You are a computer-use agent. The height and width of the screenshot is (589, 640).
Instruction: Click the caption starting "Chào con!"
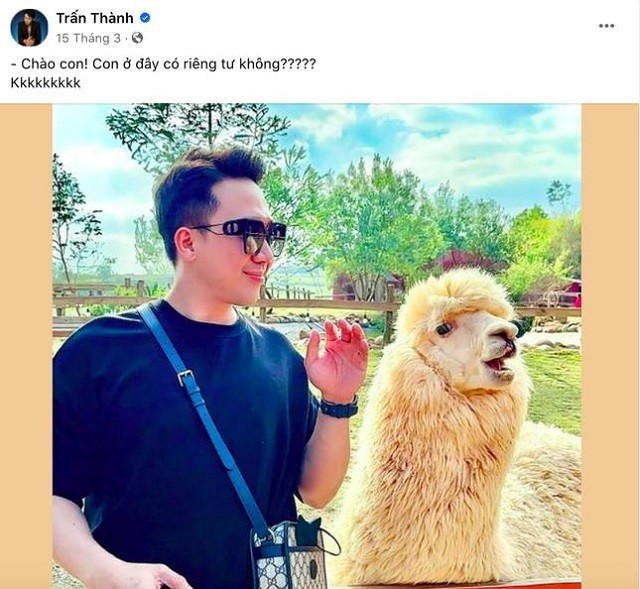pyautogui.click(x=163, y=64)
